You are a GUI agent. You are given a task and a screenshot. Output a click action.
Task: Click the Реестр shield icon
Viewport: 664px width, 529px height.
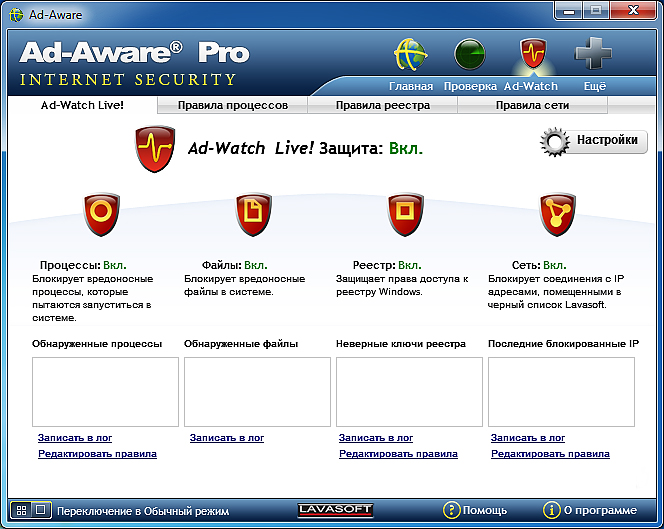click(405, 214)
